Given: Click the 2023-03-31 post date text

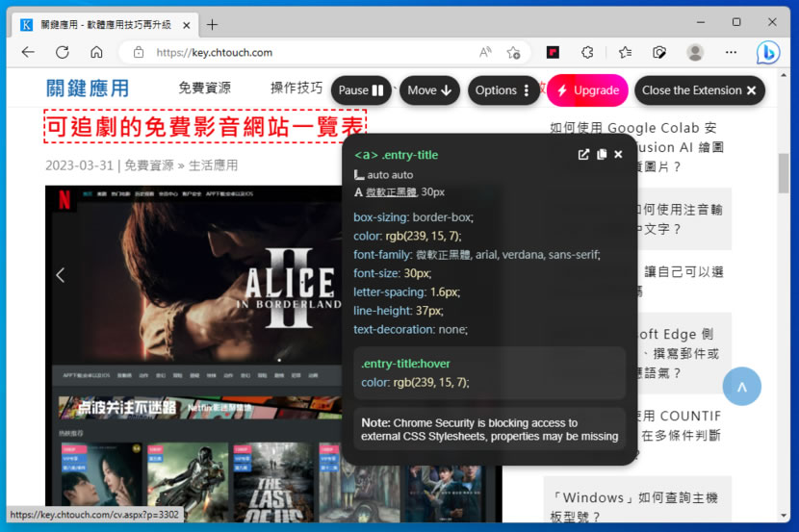Looking at the screenshot, I should pyautogui.click(x=79, y=165).
